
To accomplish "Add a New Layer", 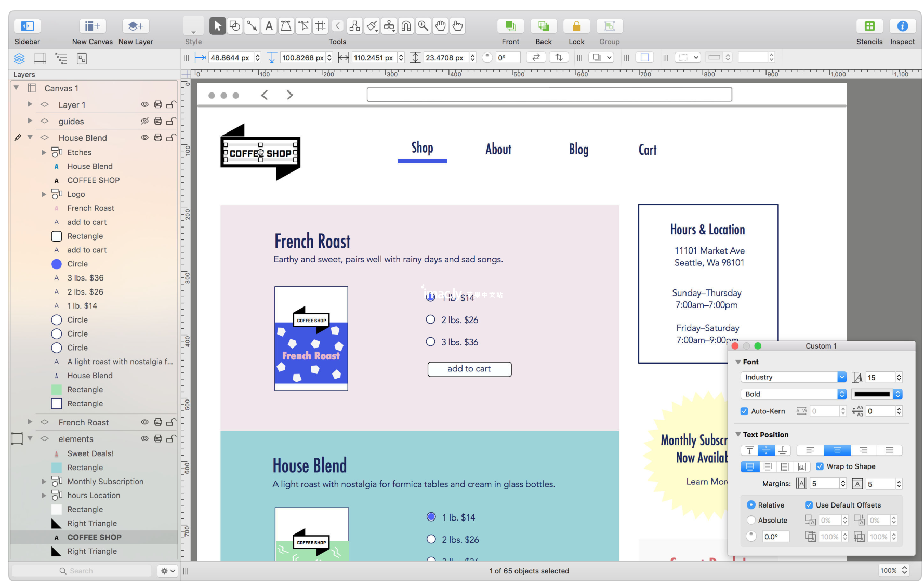I will (x=136, y=26).
